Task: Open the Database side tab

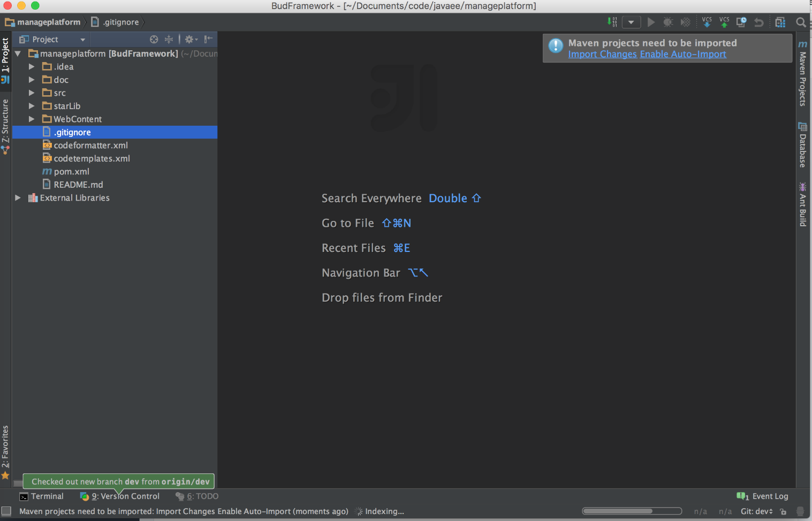Action: 802,145
